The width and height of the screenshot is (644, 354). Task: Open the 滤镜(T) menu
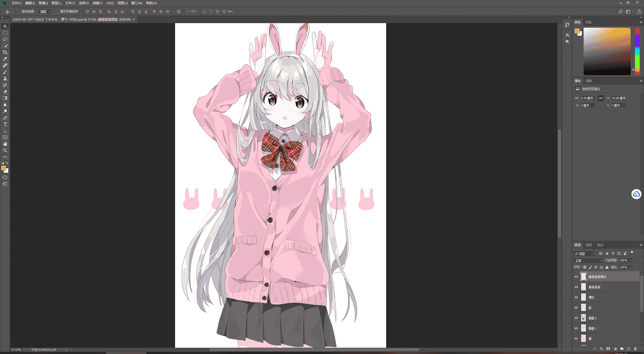click(97, 3)
